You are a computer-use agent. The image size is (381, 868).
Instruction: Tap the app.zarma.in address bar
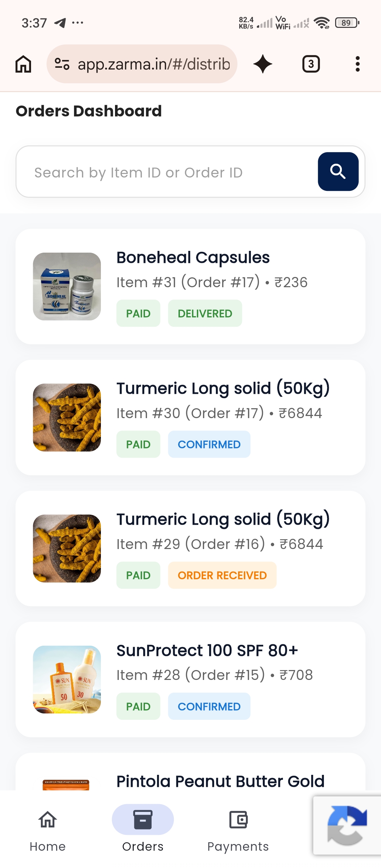click(142, 64)
